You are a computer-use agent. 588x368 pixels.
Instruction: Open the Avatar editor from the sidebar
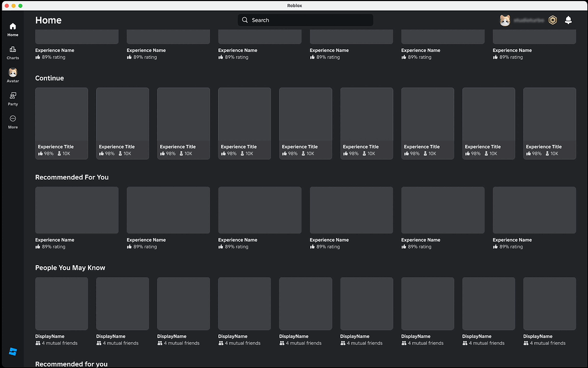12,75
